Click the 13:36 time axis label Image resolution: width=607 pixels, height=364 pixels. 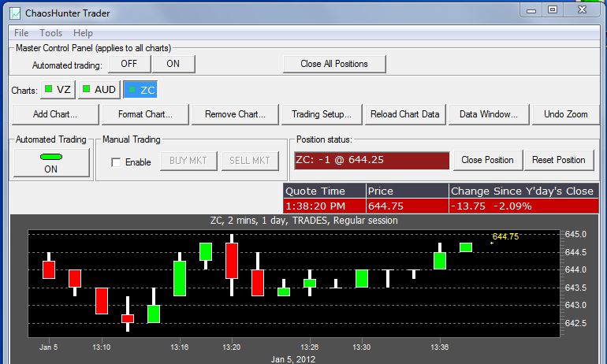[439, 347]
